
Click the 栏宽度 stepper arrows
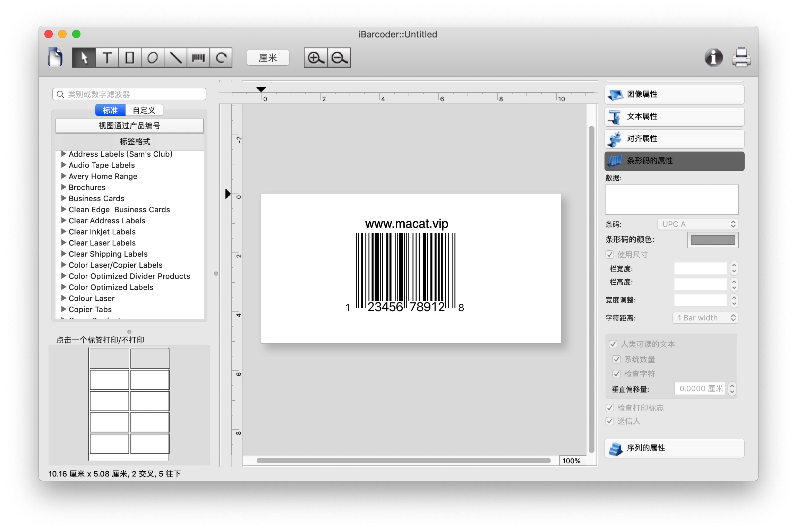click(x=734, y=268)
